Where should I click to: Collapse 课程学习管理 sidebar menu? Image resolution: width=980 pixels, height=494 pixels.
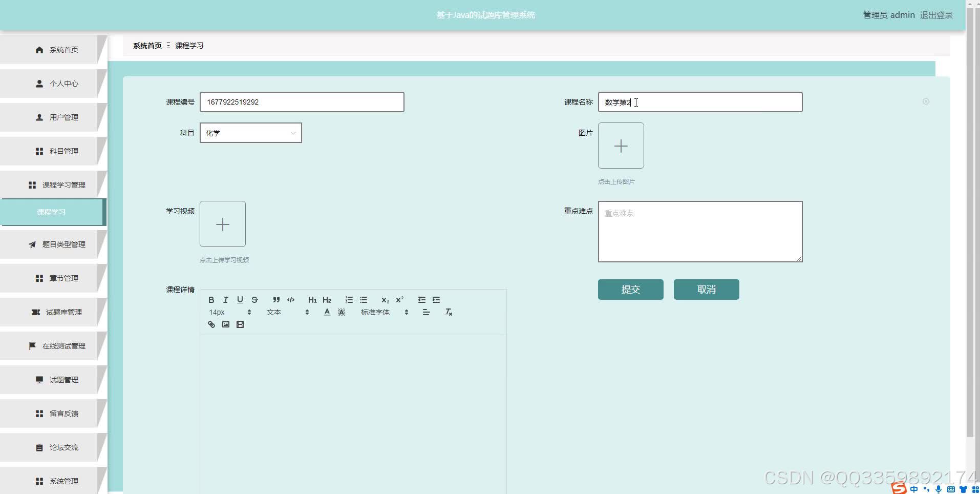[53, 185]
